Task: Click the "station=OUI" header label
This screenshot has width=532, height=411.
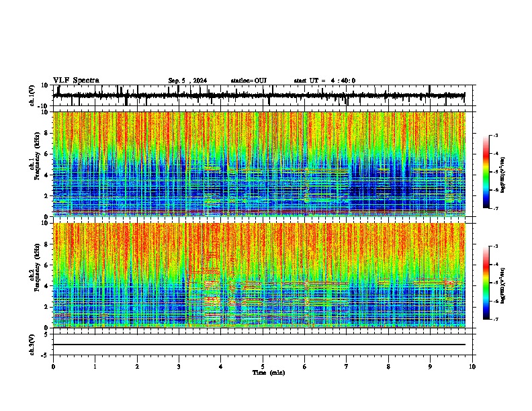Action: tap(249, 81)
